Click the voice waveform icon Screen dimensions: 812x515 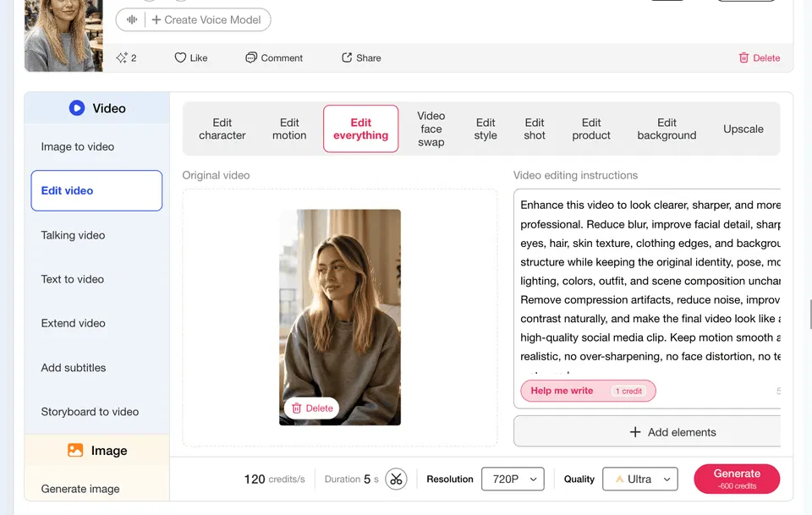(x=132, y=19)
